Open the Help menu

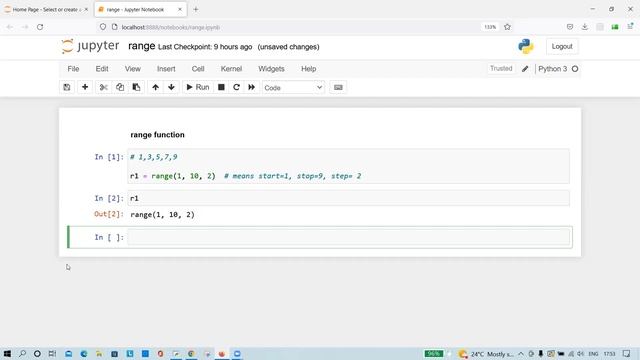[x=309, y=69]
